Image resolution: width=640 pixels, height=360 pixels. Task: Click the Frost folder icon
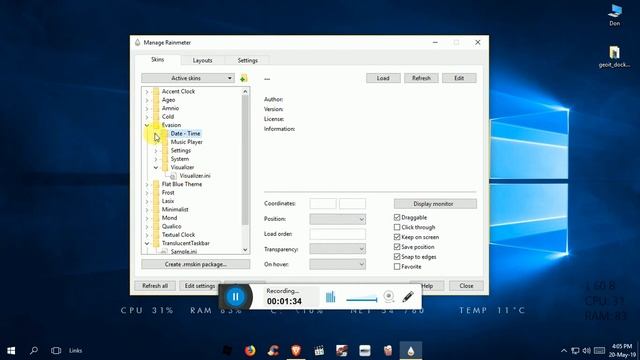156,193
